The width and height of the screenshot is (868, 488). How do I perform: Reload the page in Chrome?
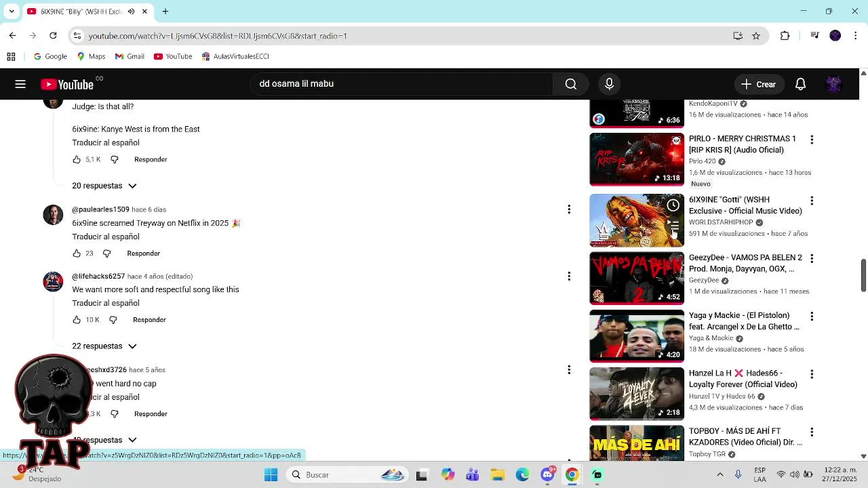pos(53,36)
